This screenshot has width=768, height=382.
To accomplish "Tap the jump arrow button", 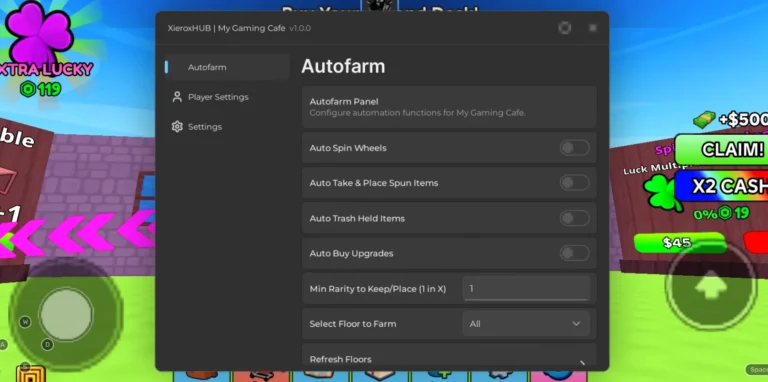I will (711, 286).
